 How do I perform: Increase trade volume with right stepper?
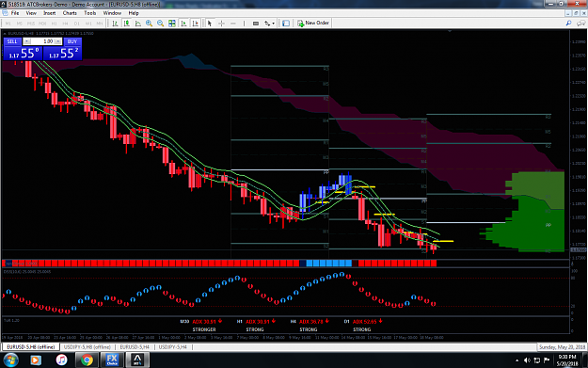pos(57,41)
